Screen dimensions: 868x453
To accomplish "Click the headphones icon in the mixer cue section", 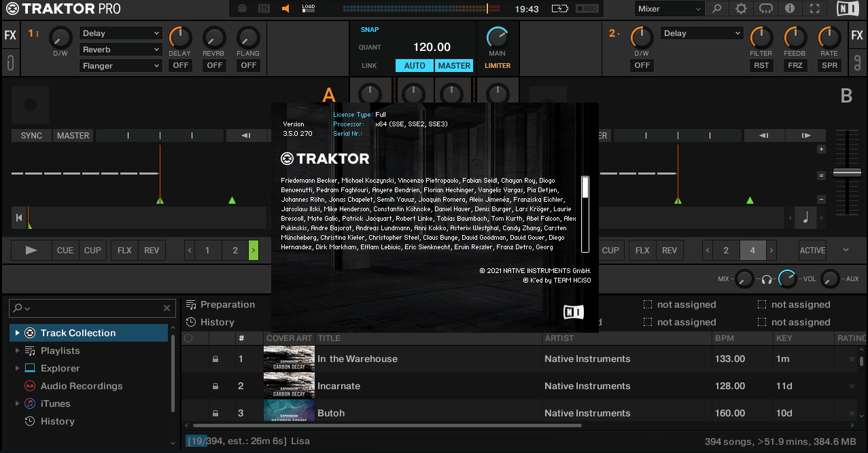I will [767, 279].
